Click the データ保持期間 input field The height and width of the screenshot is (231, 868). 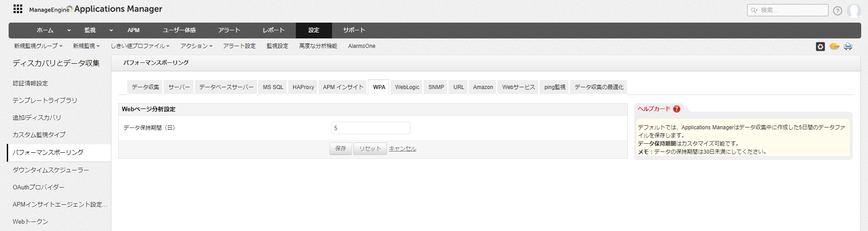(371, 128)
